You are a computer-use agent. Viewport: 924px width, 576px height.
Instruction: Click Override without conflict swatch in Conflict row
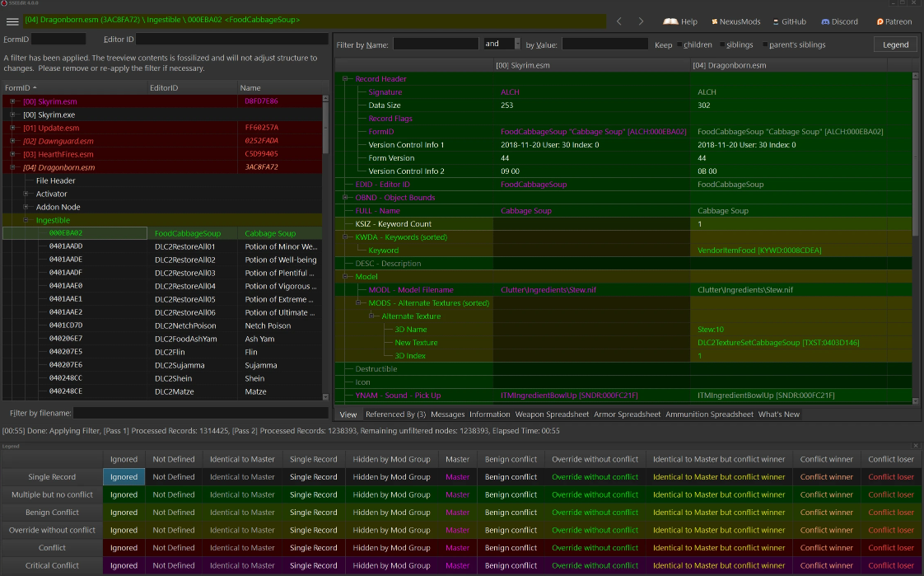(595, 548)
